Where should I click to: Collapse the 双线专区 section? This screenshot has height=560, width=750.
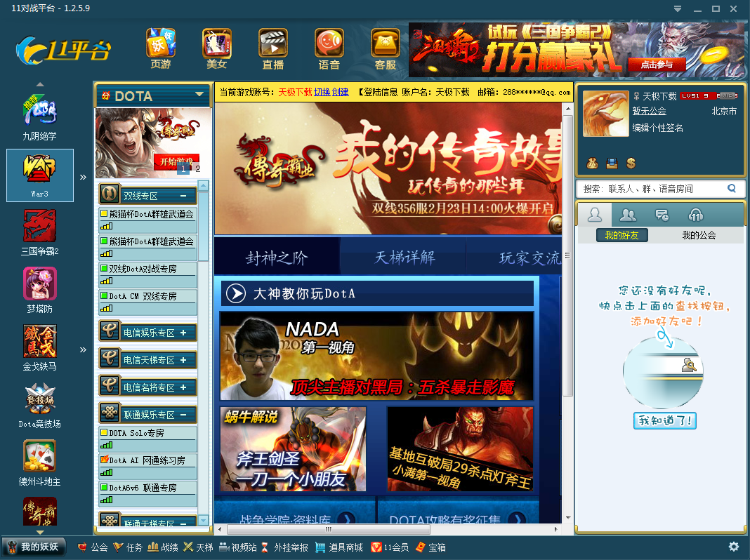[183, 196]
